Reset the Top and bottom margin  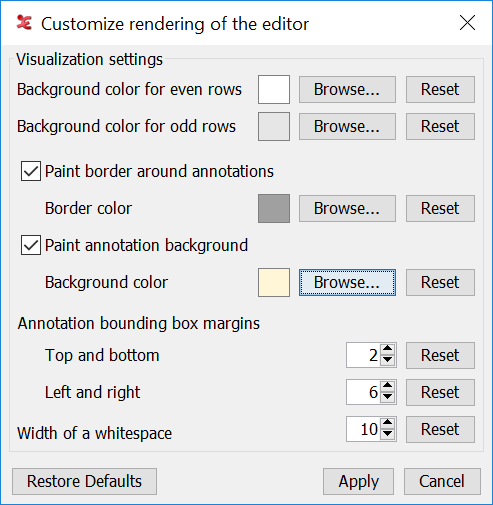pos(440,355)
